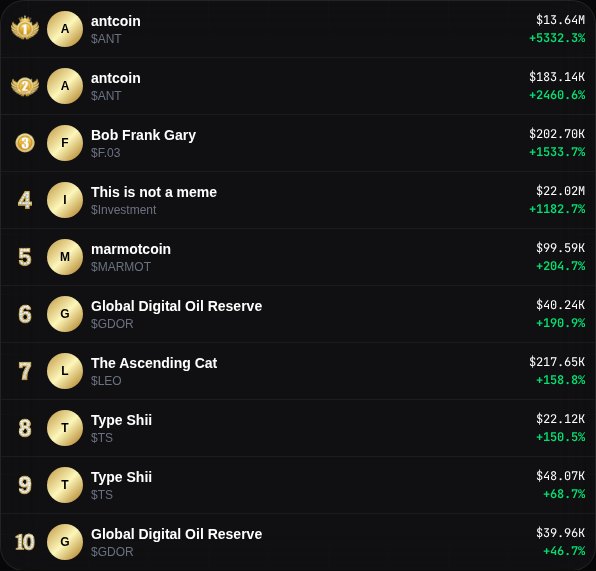Open the antcoin name ranked second

116,78
